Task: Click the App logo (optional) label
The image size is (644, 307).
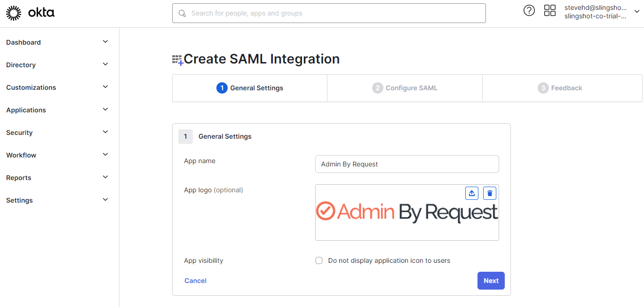Action: 214,190
